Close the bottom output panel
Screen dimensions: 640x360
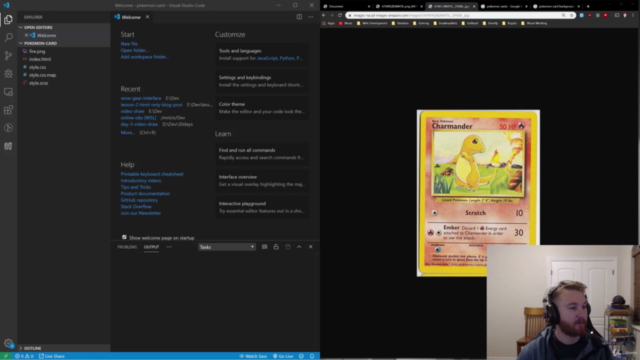tap(311, 247)
